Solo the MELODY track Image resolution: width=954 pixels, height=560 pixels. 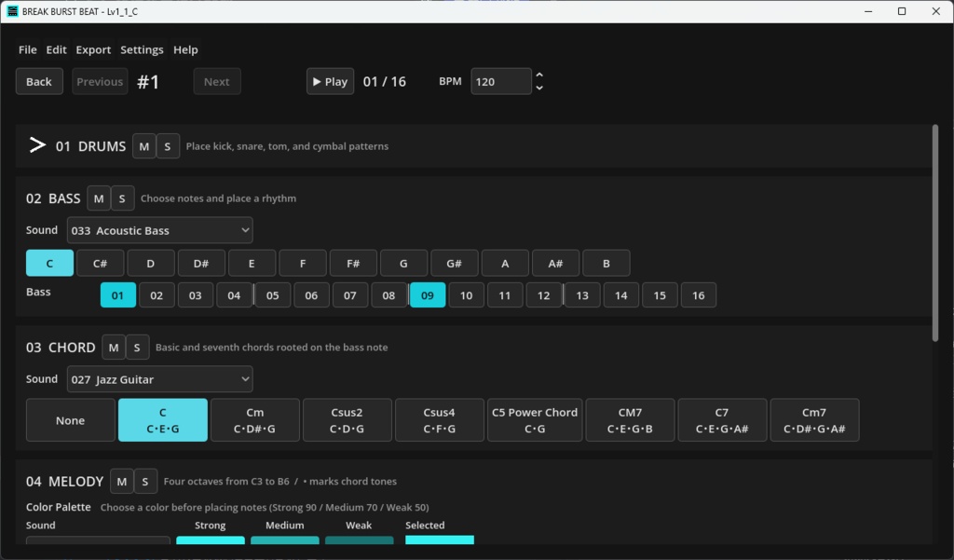tap(144, 482)
